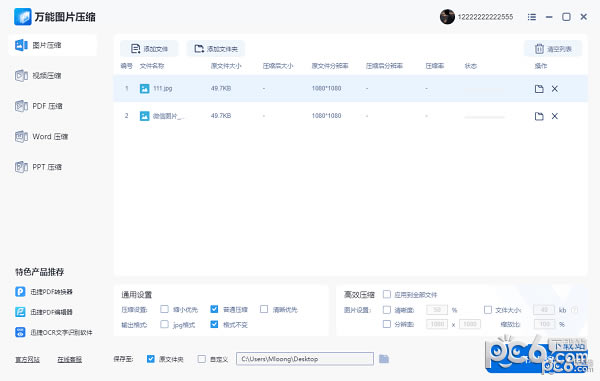Viewport: 600px width, 381px height.
Task: Click the PDF 压缩 sidebar icon
Action: (21, 106)
